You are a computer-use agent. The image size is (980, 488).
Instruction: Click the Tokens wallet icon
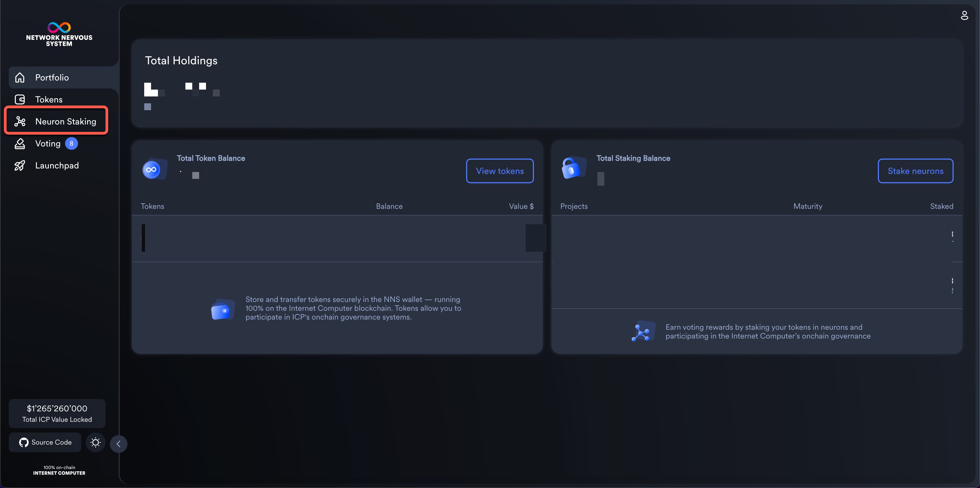point(20,99)
